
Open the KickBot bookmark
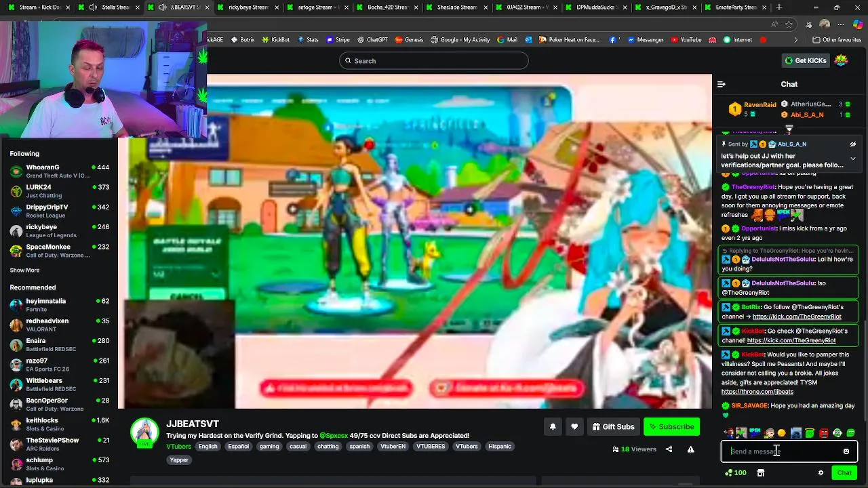click(x=275, y=40)
